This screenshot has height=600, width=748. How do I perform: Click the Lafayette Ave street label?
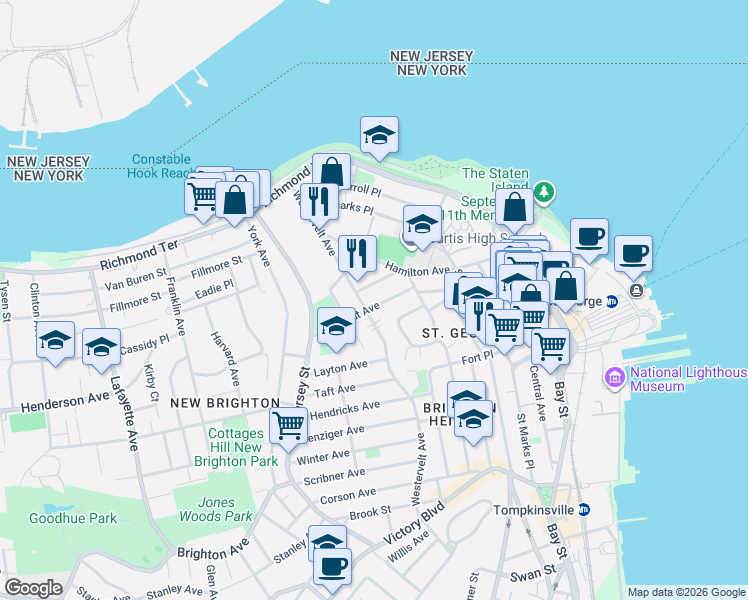tap(125, 414)
